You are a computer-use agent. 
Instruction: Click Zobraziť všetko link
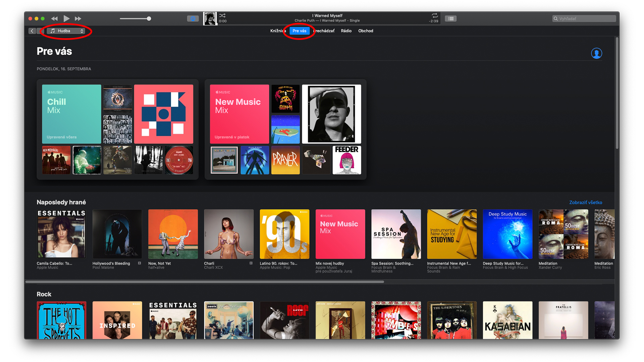click(586, 202)
